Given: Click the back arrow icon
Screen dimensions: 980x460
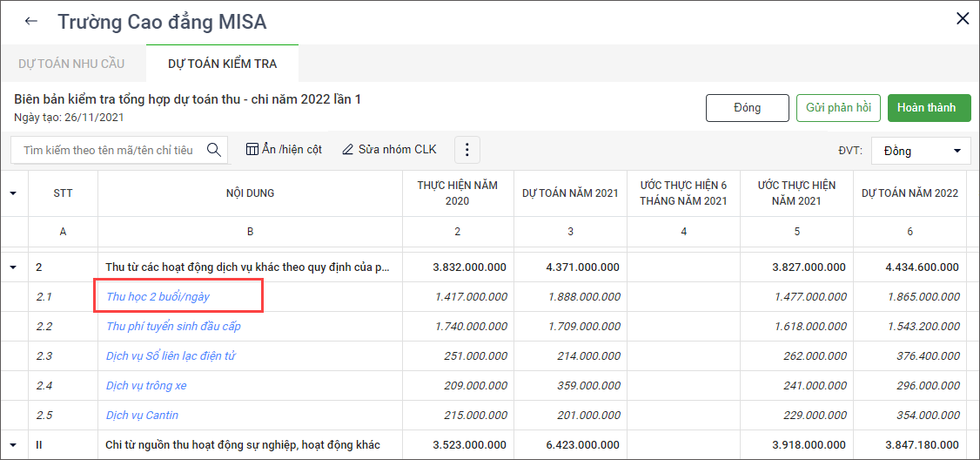Looking at the screenshot, I should 31,22.
